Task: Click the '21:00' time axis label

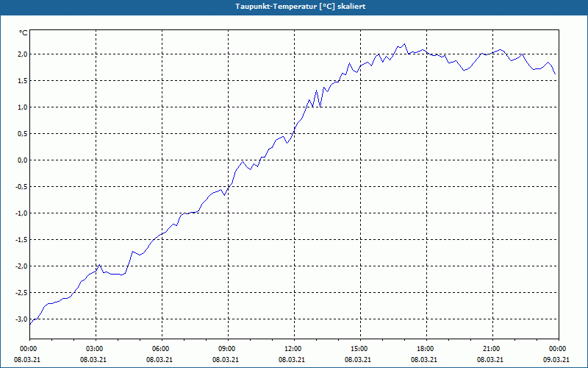Action: point(492,349)
